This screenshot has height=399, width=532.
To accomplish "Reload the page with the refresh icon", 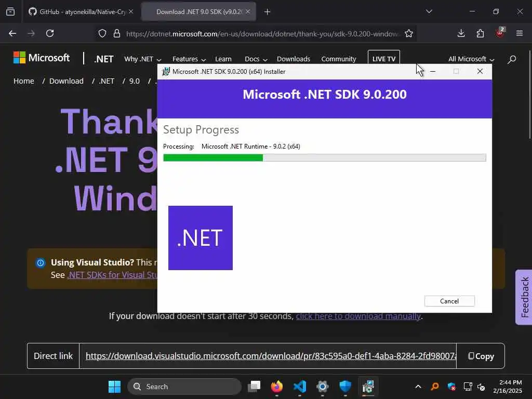I will tap(50, 33).
